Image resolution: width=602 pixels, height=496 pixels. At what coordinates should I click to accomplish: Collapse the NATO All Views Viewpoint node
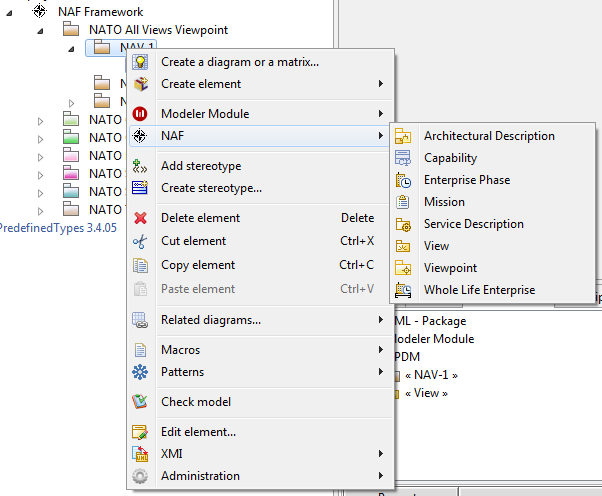point(40,31)
